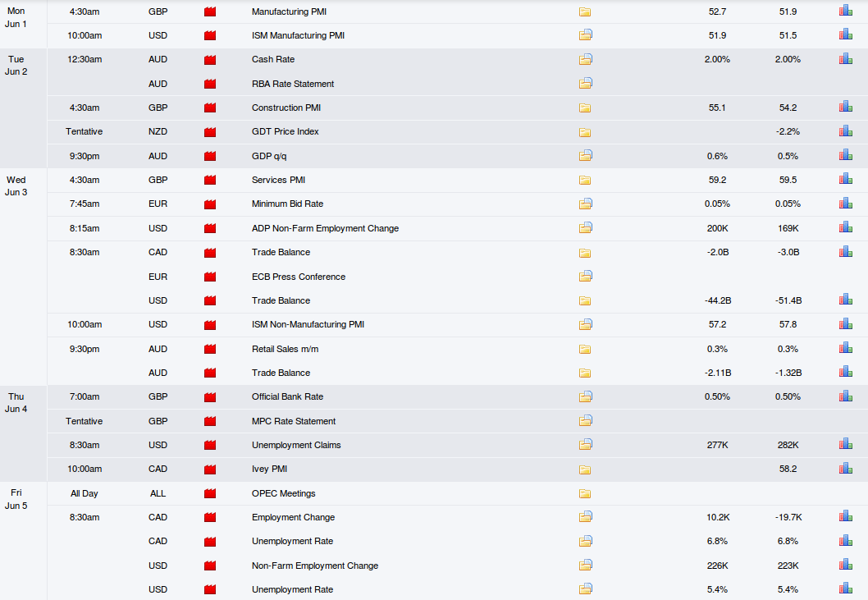This screenshot has height=600, width=868.
Task: View graph for Non-Farm Employment Change
Action: pos(845,565)
